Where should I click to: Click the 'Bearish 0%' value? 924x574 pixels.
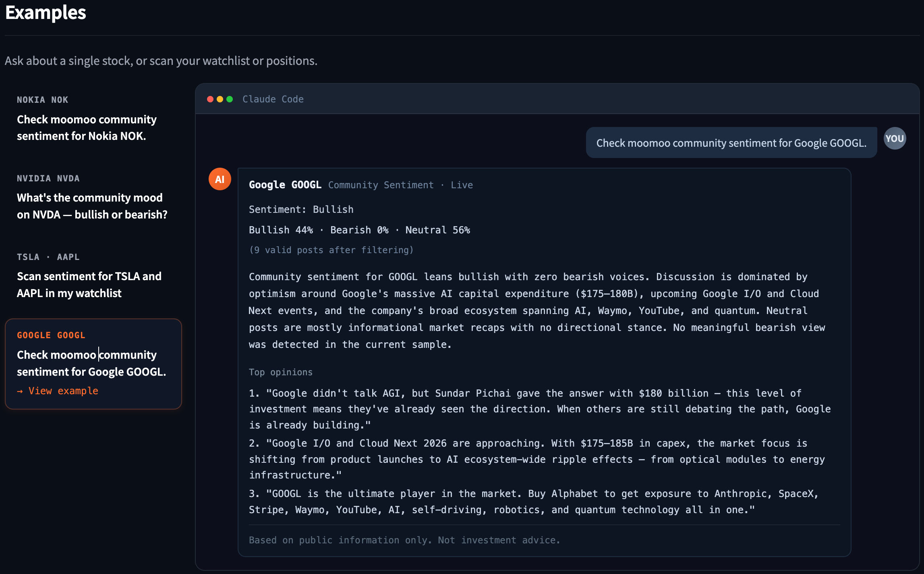click(360, 230)
